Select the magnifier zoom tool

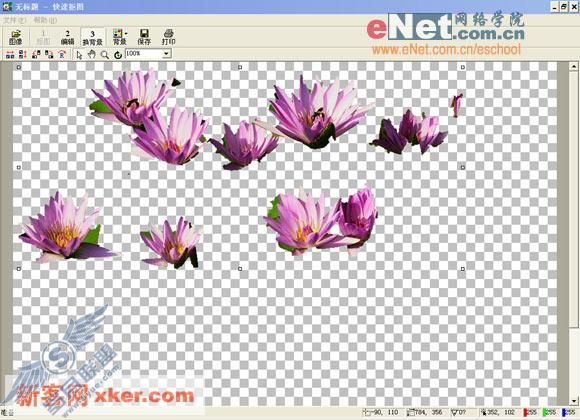click(x=105, y=55)
